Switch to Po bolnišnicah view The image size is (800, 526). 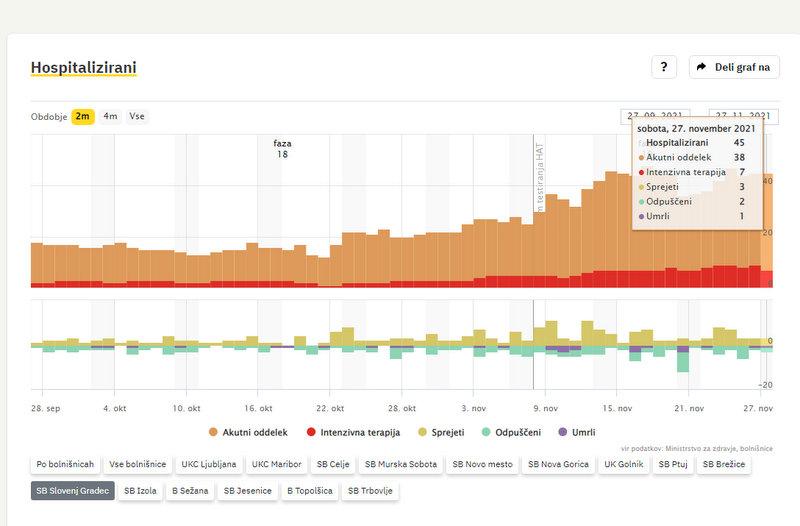click(x=65, y=464)
